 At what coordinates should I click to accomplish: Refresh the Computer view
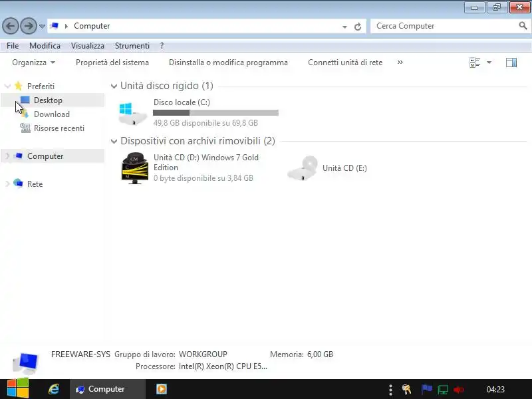(358, 27)
